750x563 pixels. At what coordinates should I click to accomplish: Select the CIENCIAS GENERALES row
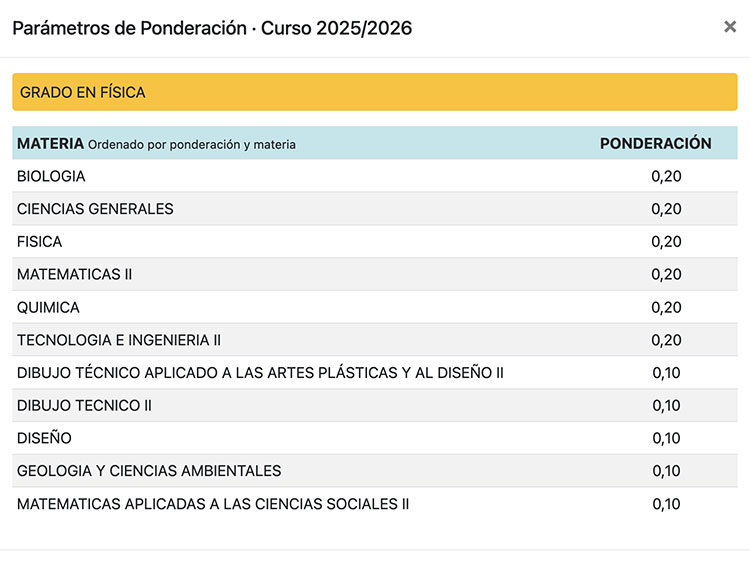[95, 209]
